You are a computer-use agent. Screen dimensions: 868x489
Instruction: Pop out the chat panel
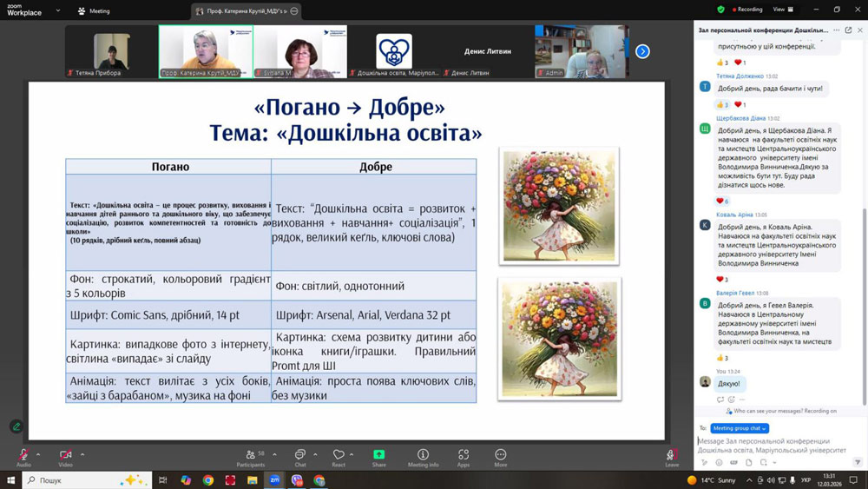point(848,30)
